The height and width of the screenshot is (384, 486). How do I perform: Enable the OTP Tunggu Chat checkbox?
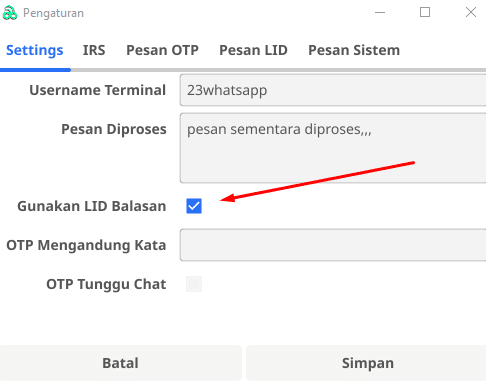pyautogui.click(x=194, y=284)
